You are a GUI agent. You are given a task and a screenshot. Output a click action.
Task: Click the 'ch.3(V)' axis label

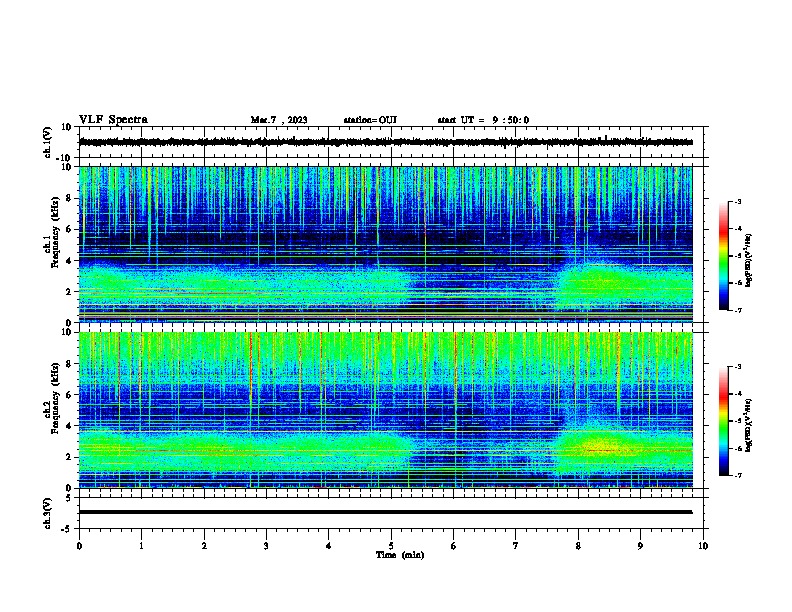click(48, 513)
